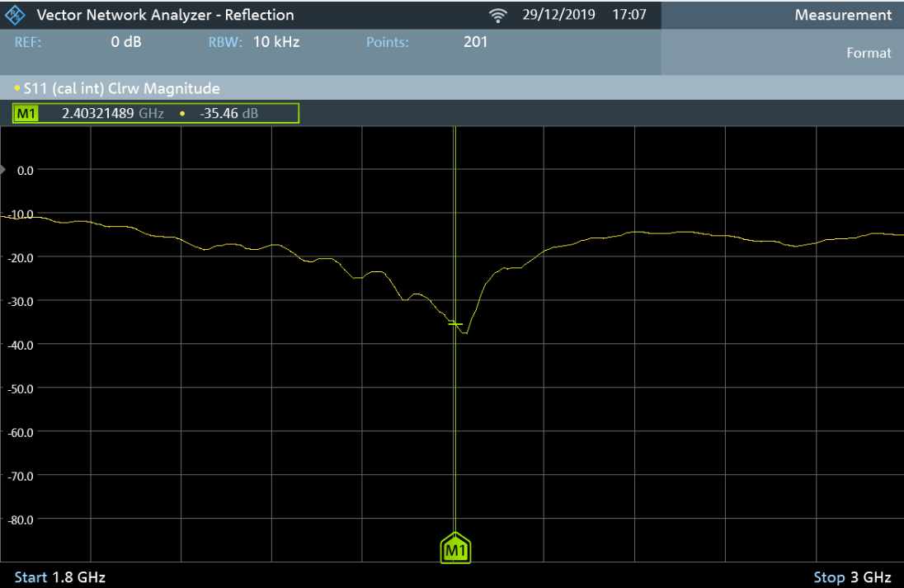Click the Vector Network Analyzer - Reflection title
904x588 pixels.
point(166,15)
